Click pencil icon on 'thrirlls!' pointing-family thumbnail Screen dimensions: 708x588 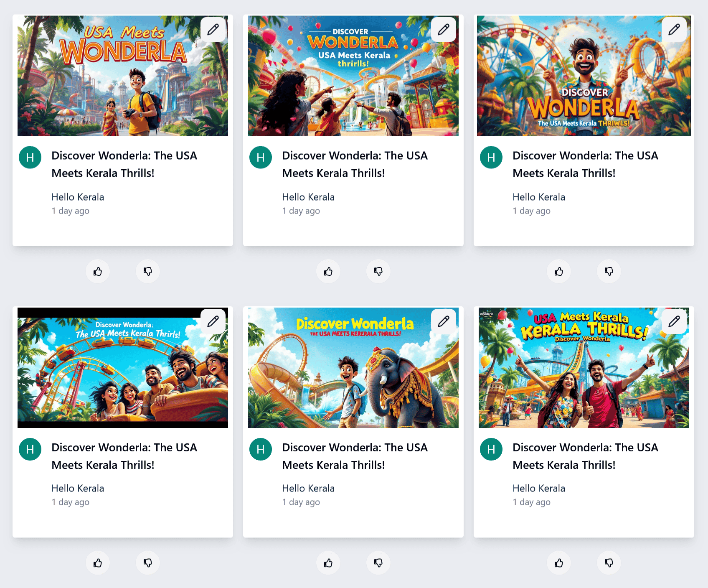(x=444, y=29)
